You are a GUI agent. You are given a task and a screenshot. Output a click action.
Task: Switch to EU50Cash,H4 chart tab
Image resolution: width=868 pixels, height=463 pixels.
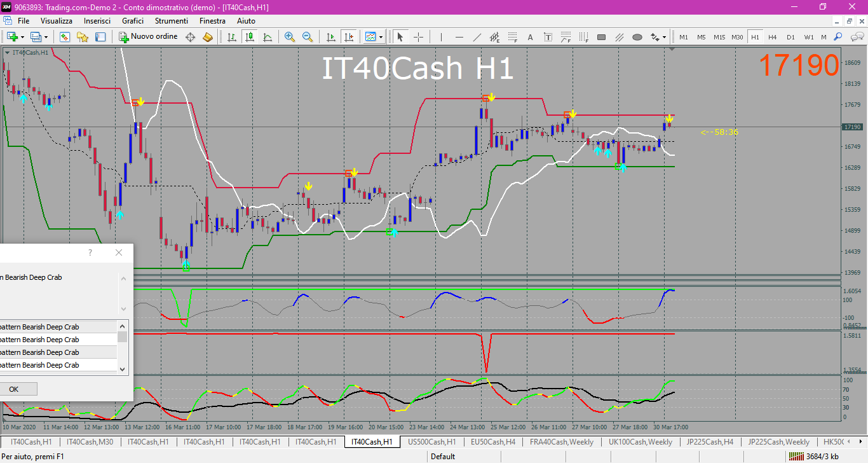coord(492,441)
